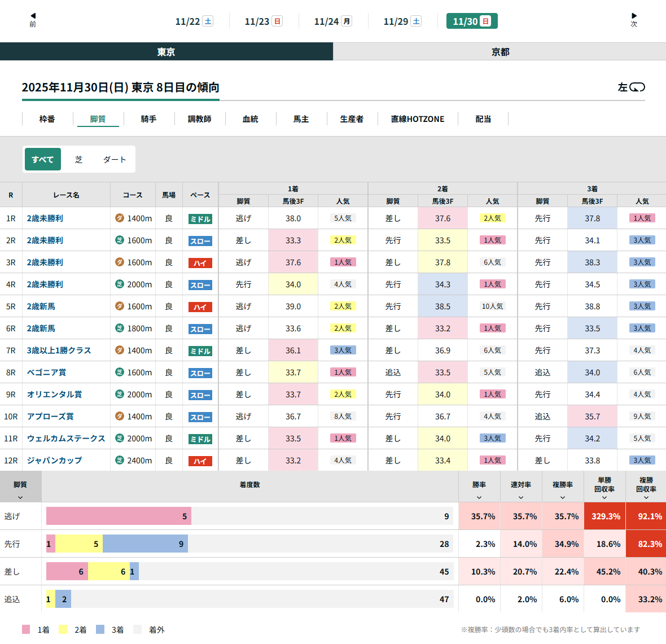This screenshot has width=666, height=644.
Task: Click the dirt course icon in the 1R row
Action: (x=120, y=218)
